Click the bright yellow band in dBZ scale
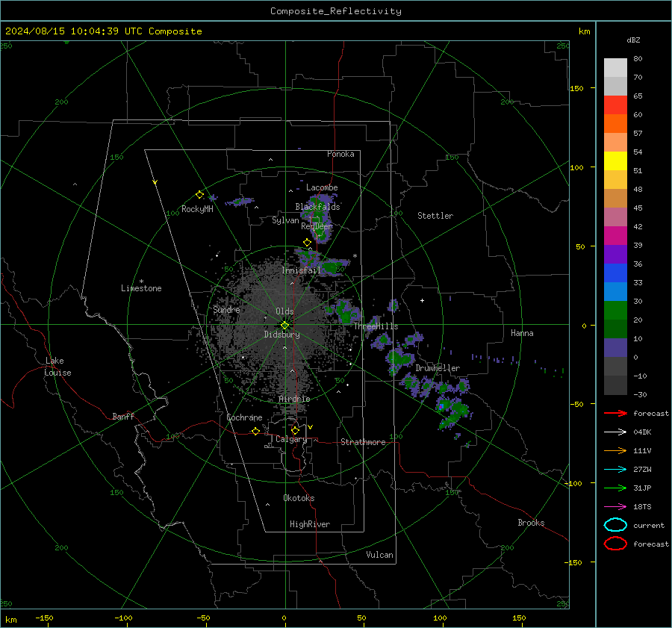 point(615,161)
